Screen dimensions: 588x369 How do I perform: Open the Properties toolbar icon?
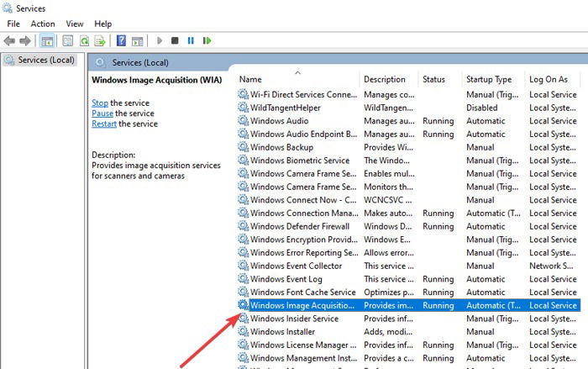click(67, 40)
